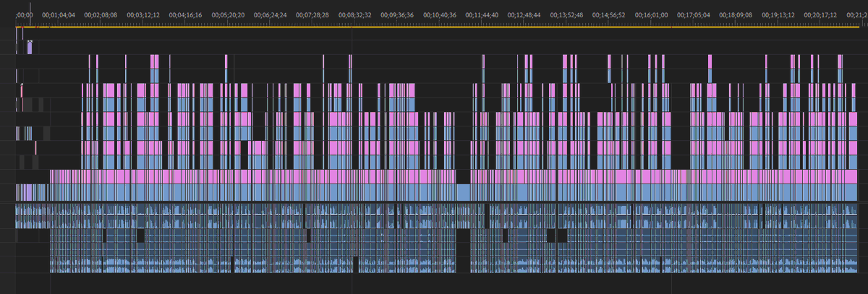Jump to 00;01;04;04 on the time ruler
868x294 pixels.
pos(59,14)
